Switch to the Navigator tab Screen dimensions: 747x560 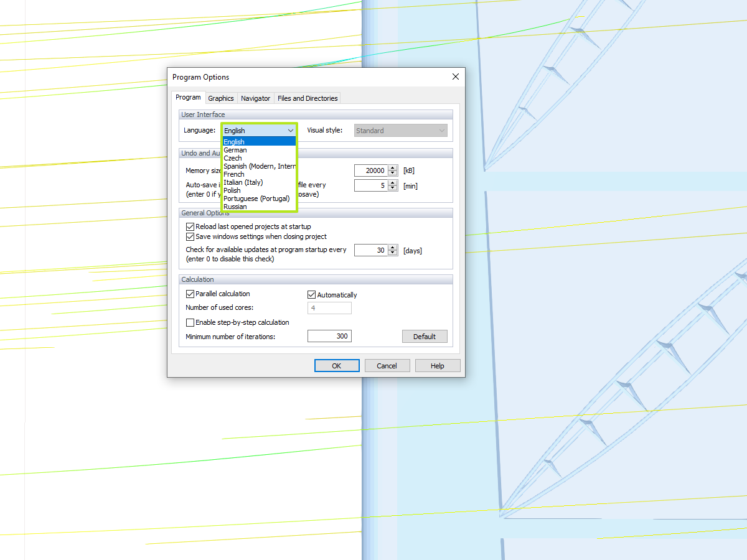255,98
